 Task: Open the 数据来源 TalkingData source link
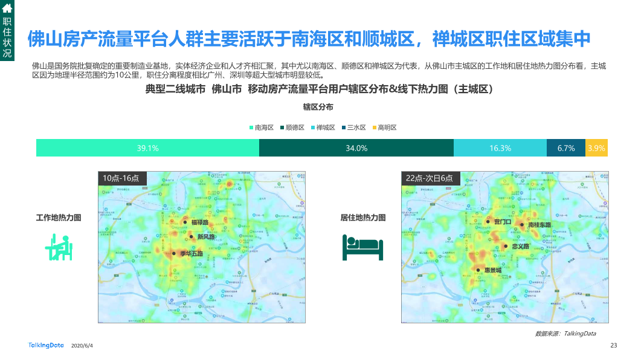click(x=567, y=333)
